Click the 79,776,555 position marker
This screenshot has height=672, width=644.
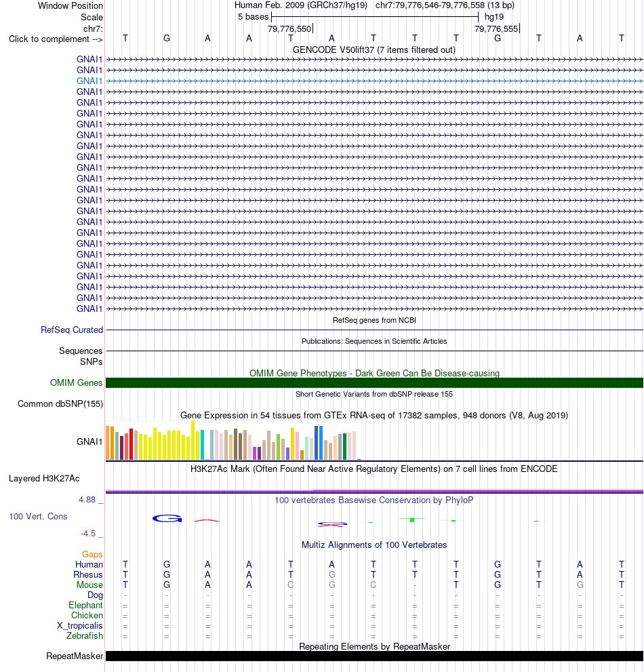[496, 28]
